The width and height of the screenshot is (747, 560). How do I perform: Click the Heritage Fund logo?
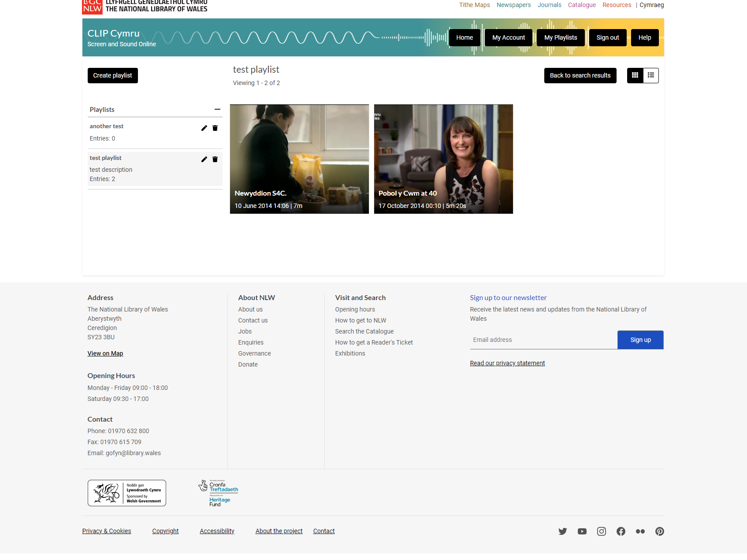219,493
